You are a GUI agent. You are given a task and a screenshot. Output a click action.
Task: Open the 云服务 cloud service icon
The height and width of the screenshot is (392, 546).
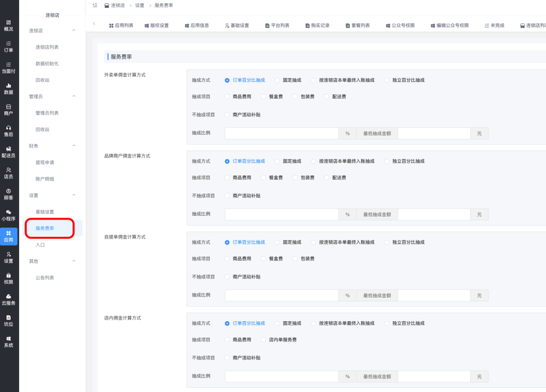(x=9, y=299)
